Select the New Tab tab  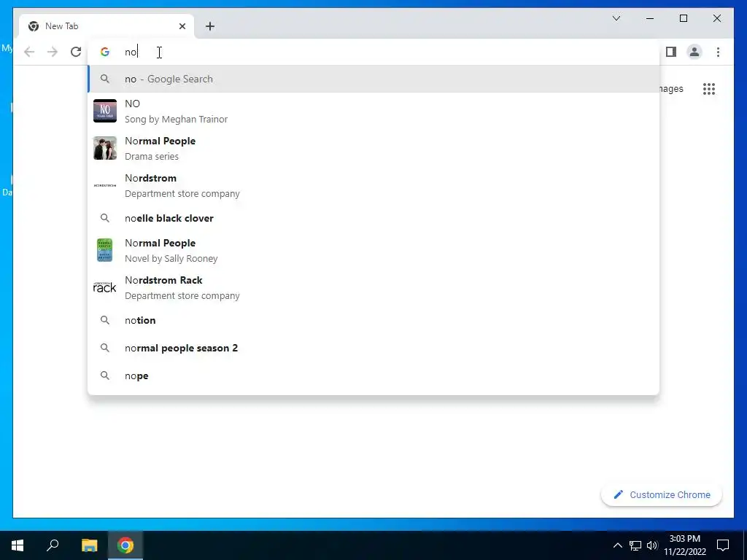[x=107, y=26]
